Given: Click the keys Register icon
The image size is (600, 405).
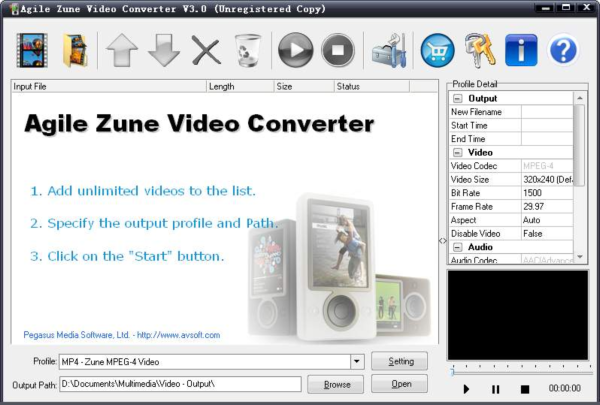Looking at the screenshot, I should (x=479, y=50).
